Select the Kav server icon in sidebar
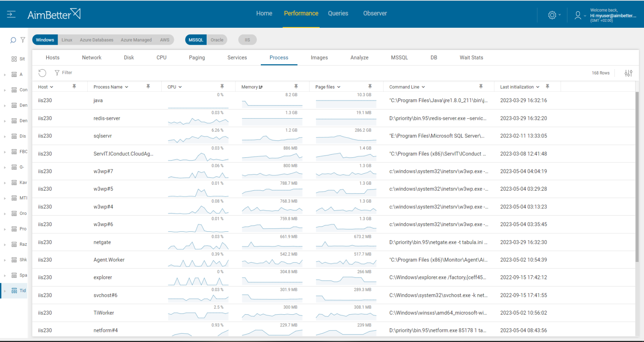644x342 pixels. [14, 183]
